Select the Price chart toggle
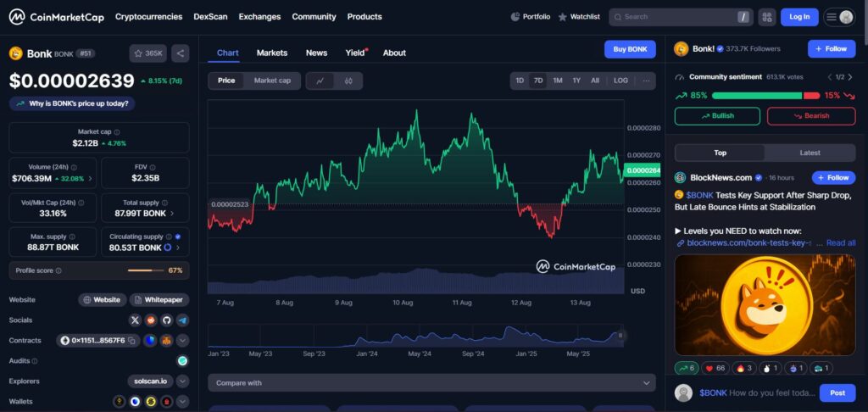This screenshot has height=412, width=868. [x=226, y=81]
